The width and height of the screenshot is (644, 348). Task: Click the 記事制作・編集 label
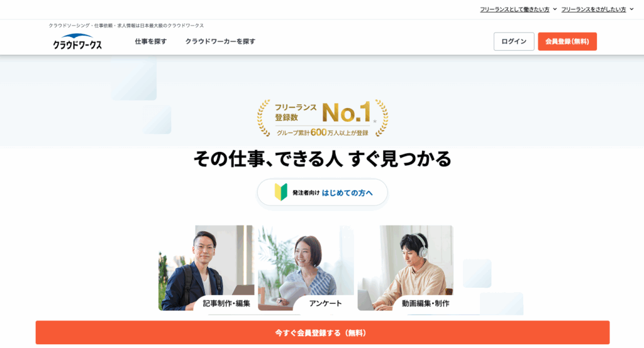tap(226, 303)
